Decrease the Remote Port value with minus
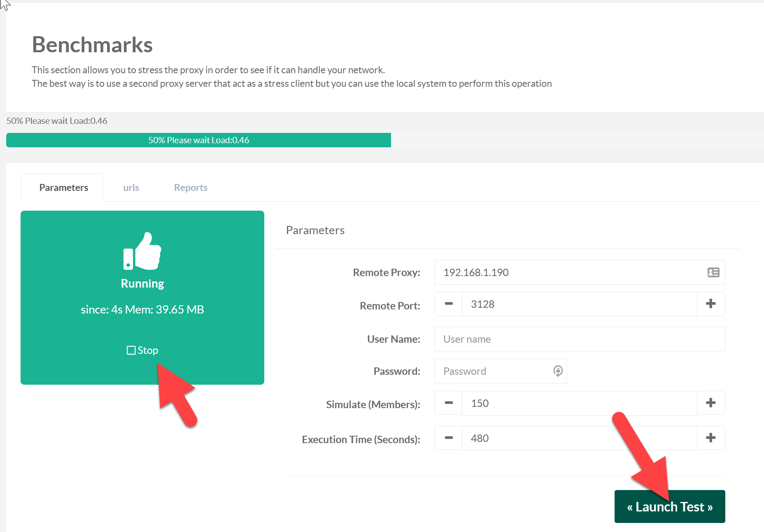This screenshot has height=532, width=764. (449, 304)
